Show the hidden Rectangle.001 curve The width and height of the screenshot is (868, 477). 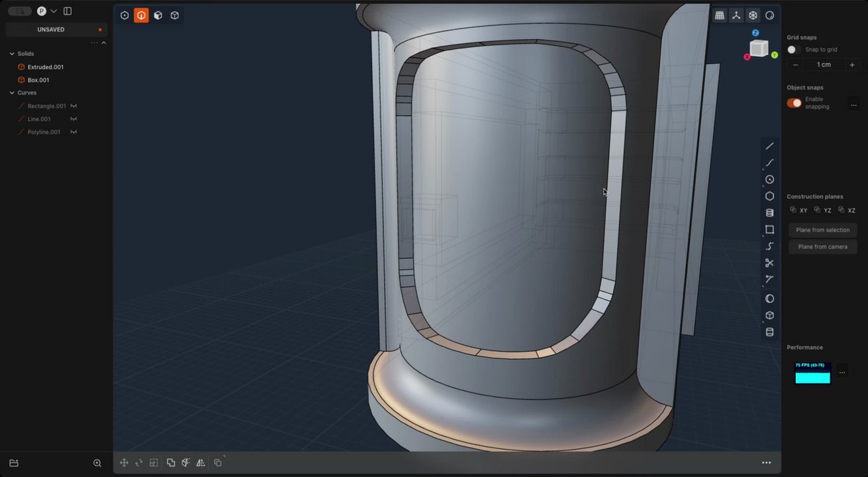[74, 106]
